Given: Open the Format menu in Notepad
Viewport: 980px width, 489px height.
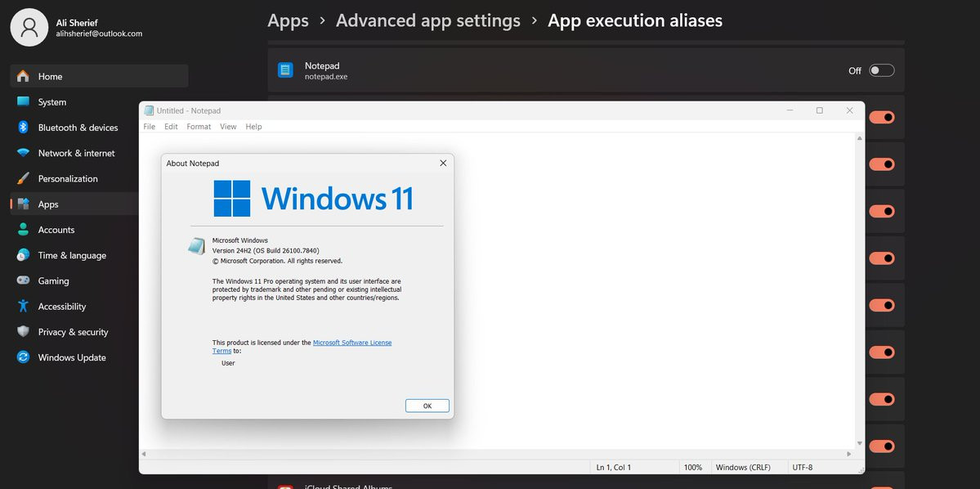Looking at the screenshot, I should [x=199, y=126].
